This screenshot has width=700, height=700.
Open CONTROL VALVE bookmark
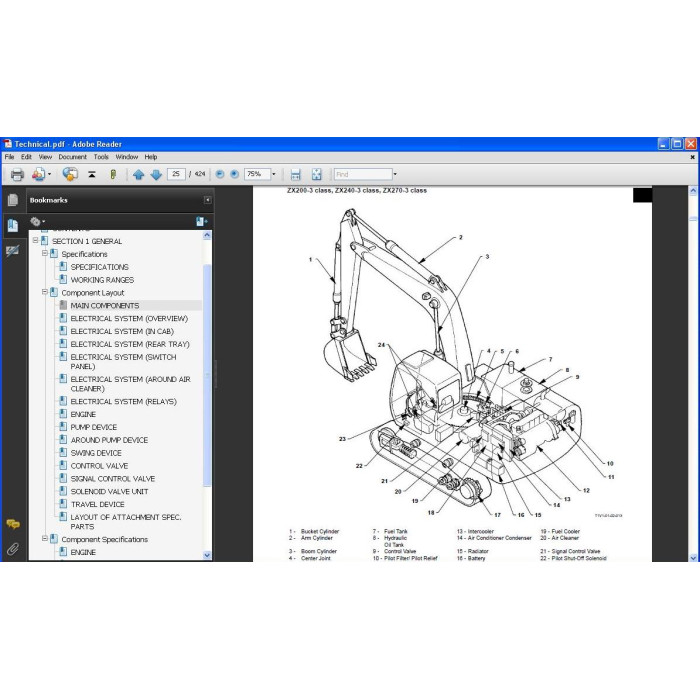pos(99,466)
